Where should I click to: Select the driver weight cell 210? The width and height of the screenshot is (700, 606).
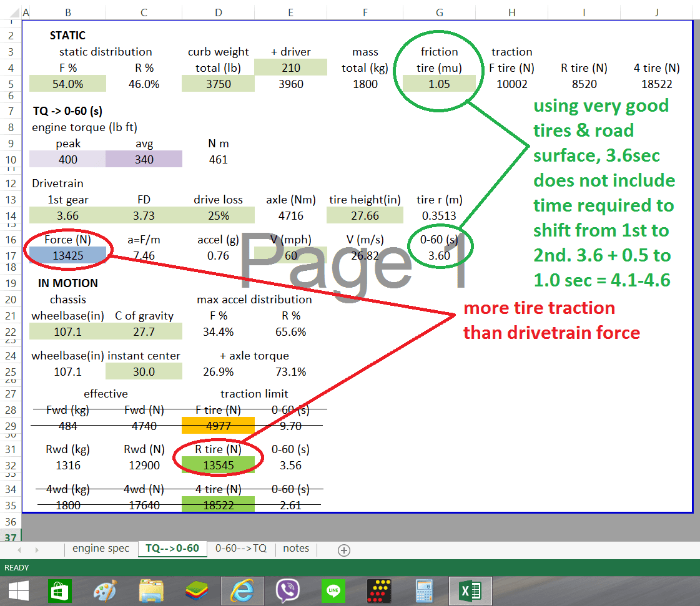[x=290, y=68]
